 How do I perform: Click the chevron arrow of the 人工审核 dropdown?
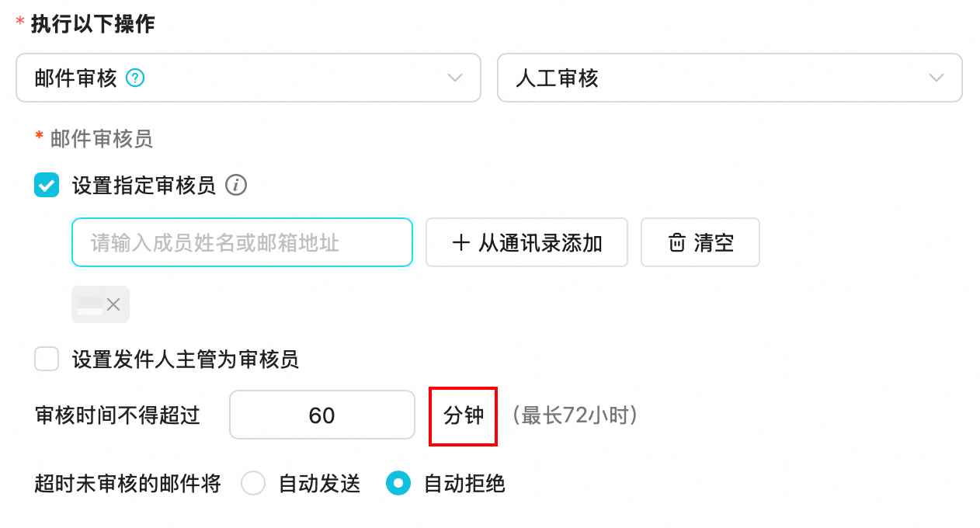937,78
